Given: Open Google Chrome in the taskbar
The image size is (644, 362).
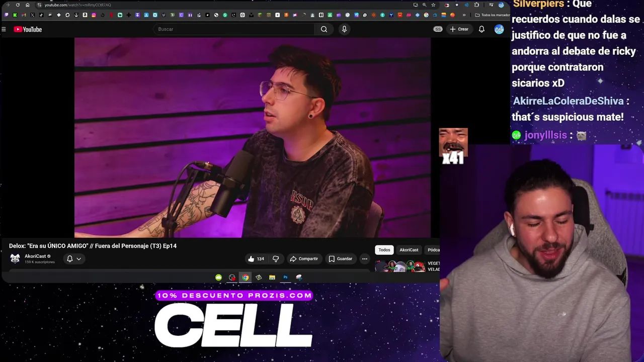Looking at the screenshot, I should click(x=245, y=278).
